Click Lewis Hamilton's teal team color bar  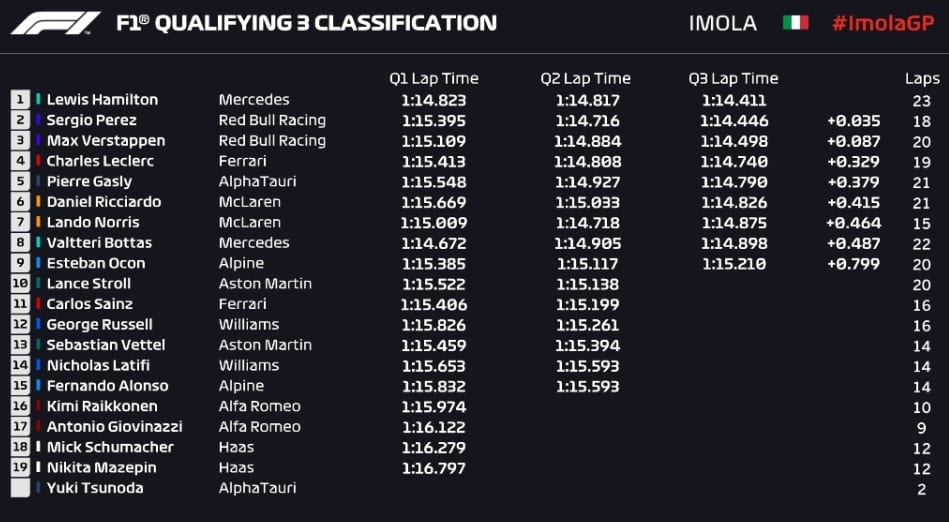pyautogui.click(x=38, y=99)
